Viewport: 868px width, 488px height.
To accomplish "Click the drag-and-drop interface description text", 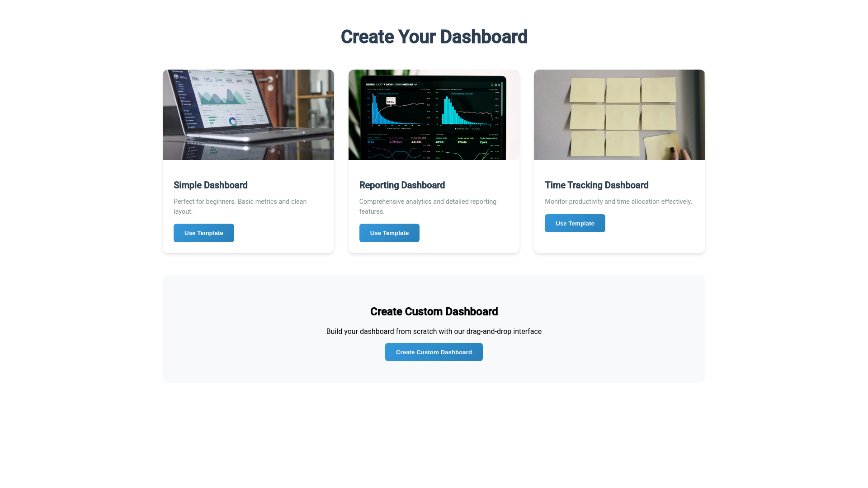I will (x=434, y=331).
